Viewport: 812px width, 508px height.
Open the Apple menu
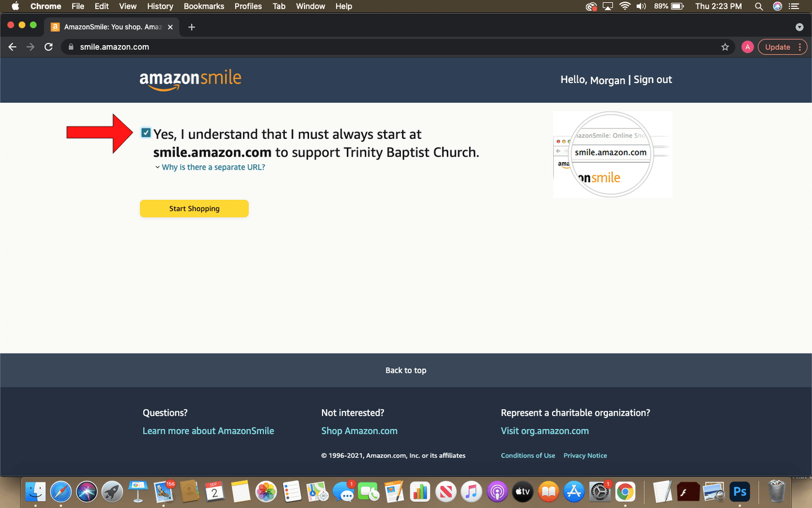click(15, 6)
